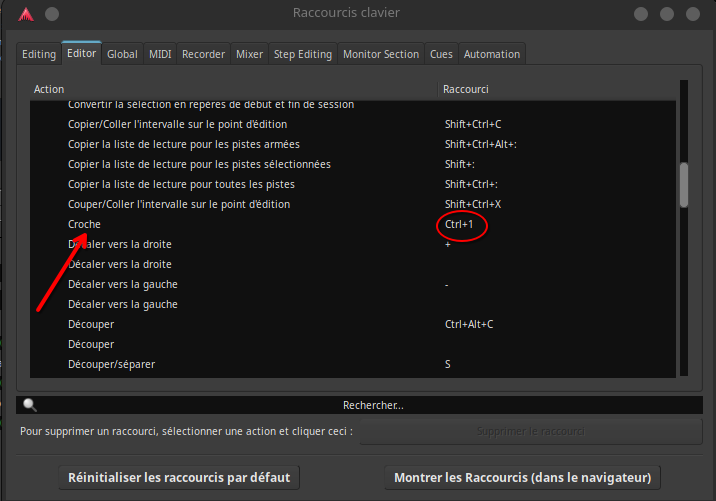Show the Monitor Section tab

pos(381,54)
